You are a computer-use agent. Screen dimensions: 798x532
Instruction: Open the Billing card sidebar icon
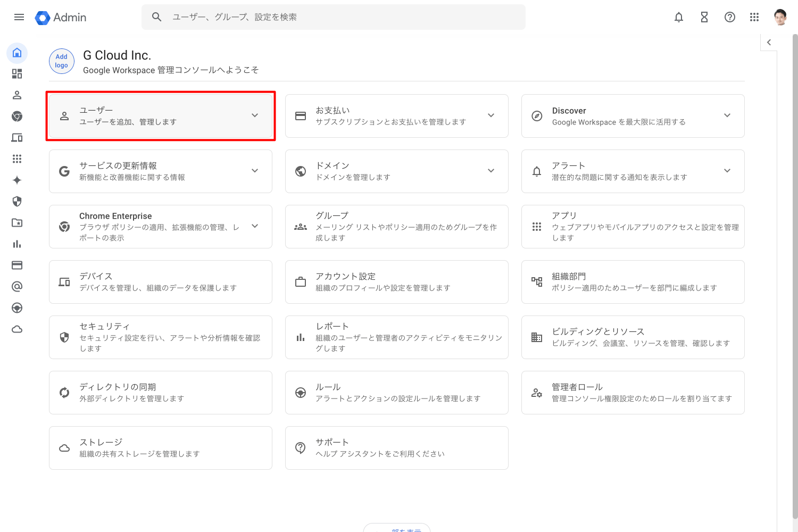pos(17,265)
